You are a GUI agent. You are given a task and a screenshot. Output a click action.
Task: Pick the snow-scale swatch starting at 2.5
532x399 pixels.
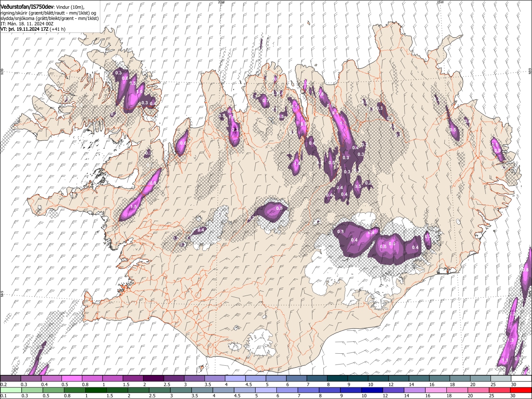pyautogui.click(x=173, y=379)
